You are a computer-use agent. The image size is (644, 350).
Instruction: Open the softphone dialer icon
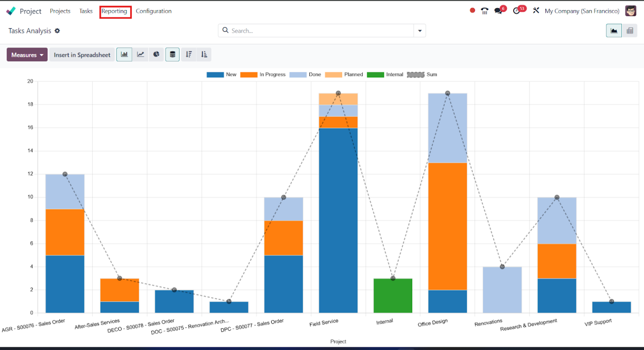coord(484,10)
